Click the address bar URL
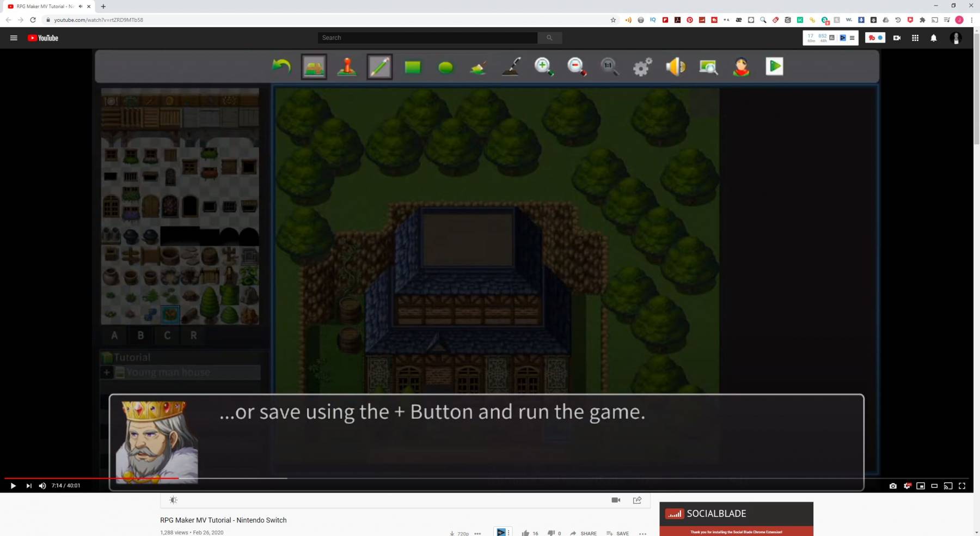 click(x=99, y=20)
